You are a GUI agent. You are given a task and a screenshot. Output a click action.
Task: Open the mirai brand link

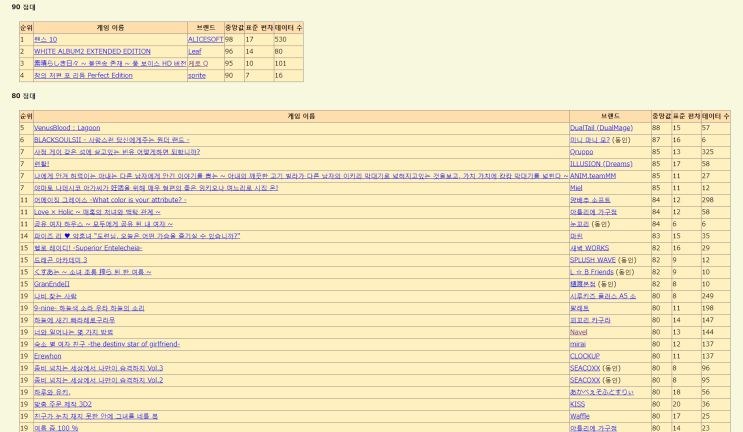coord(578,344)
